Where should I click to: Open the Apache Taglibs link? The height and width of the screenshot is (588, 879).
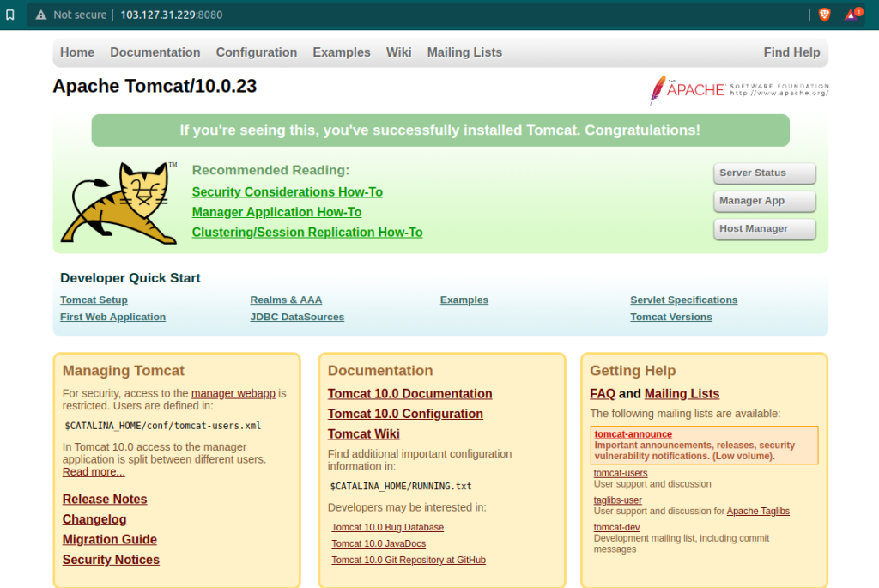coord(758,512)
